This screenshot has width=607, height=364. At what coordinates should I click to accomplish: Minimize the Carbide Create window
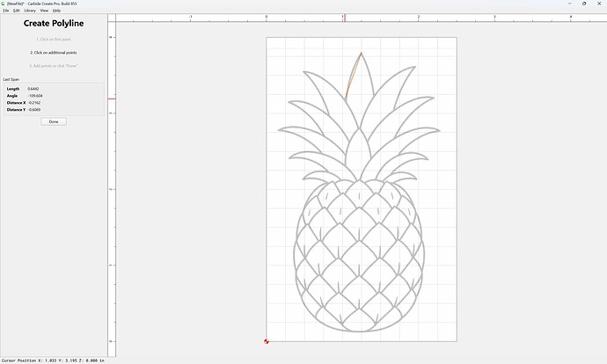coord(570,4)
